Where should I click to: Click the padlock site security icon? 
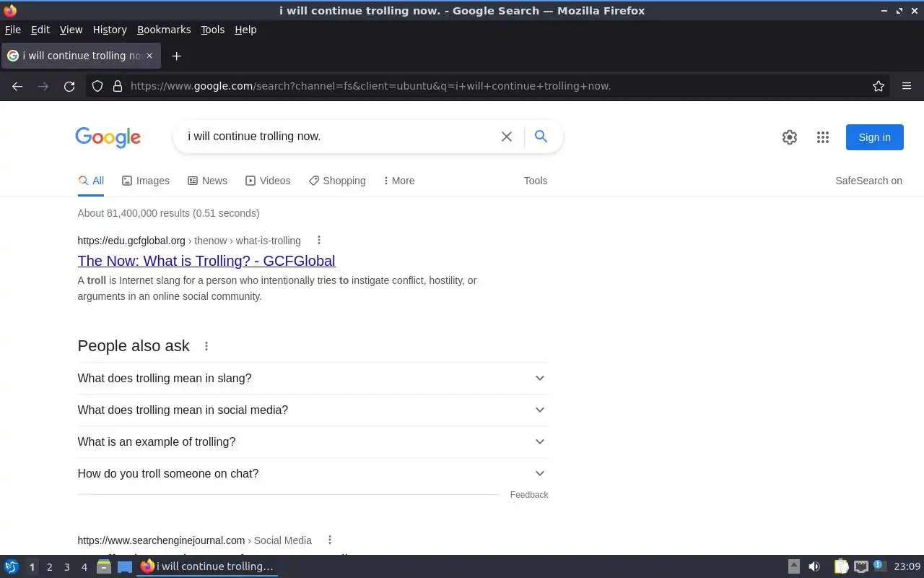tap(118, 86)
